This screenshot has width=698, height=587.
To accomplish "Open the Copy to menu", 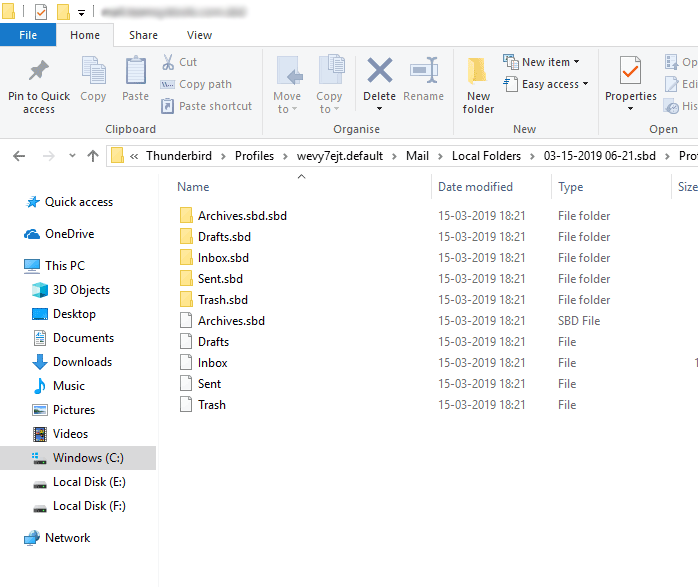I will click(x=329, y=85).
